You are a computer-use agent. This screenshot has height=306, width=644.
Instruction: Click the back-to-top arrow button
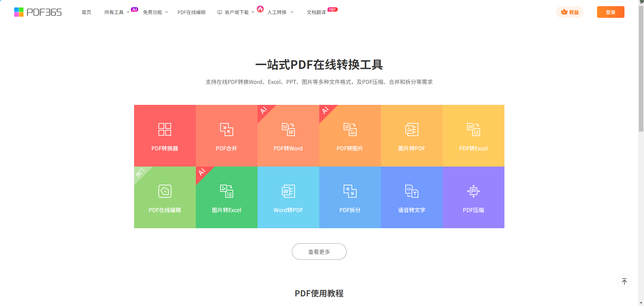point(624,281)
